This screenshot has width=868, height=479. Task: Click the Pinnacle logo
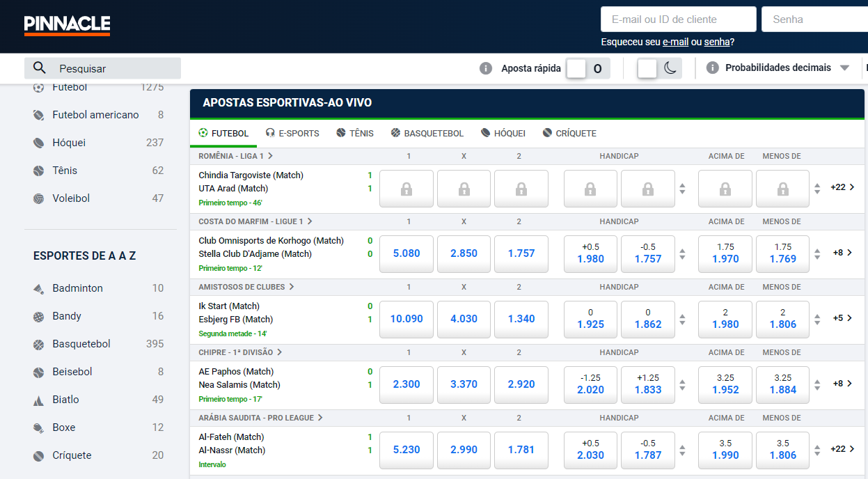point(67,25)
